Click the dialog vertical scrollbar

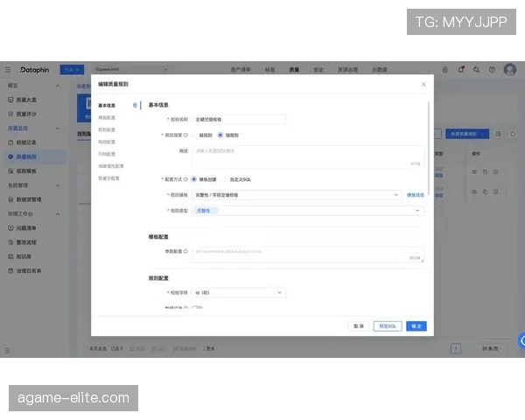click(428, 147)
